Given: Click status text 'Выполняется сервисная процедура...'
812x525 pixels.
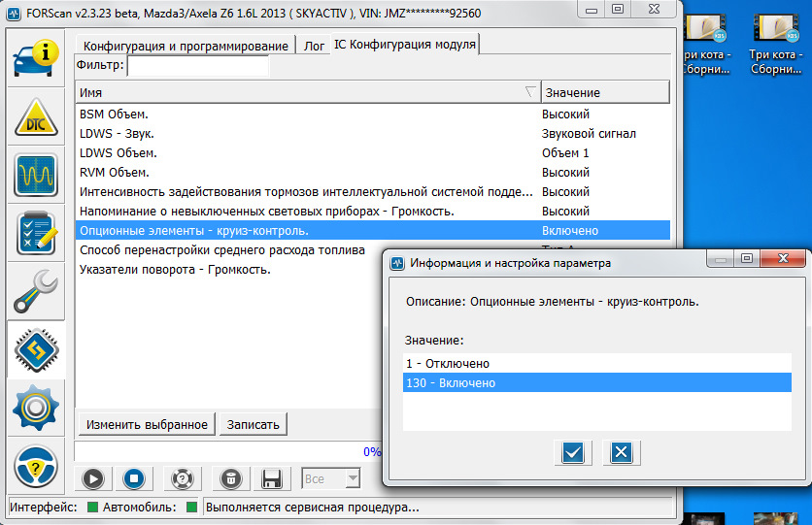Looking at the screenshot, I should click(312, 508).
